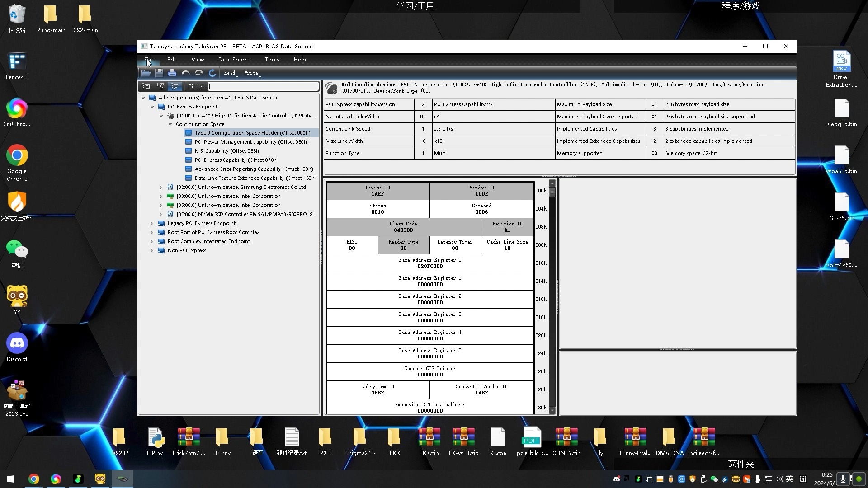This screenshot has height=488, width=868.
Task: Collapse the Configuration Space node
Action: pos(170,124)
